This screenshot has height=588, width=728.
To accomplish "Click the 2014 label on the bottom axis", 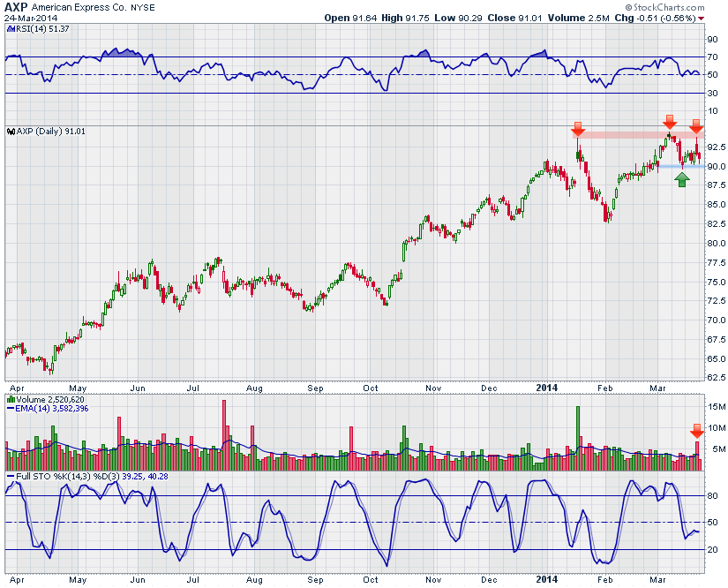I will (546, 579).
